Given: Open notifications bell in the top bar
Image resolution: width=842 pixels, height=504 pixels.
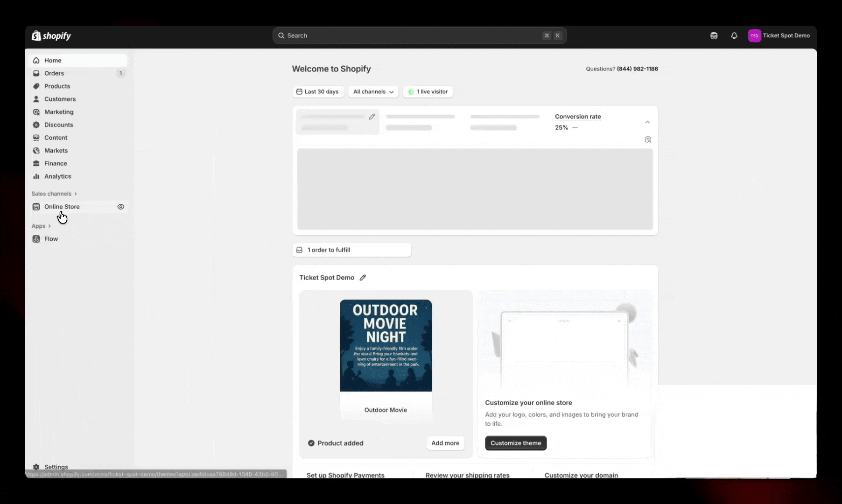Looking at the screenshot, I should (x=734, y=35).
